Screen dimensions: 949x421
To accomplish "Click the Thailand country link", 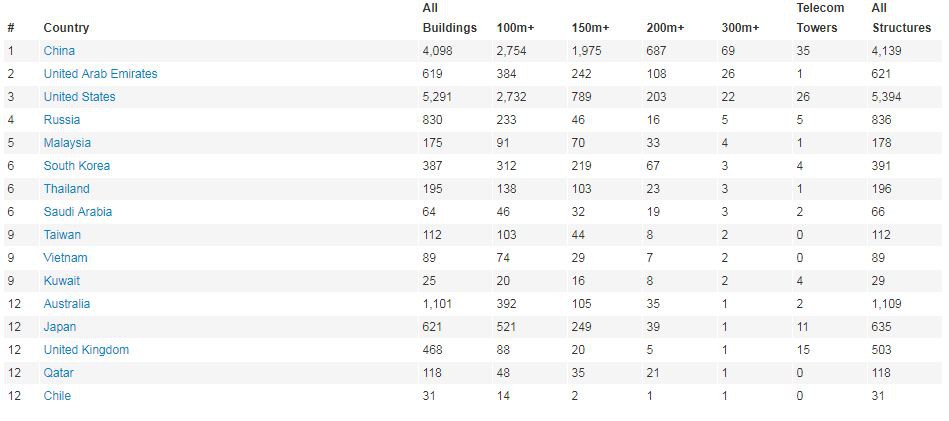I will 67,189.
